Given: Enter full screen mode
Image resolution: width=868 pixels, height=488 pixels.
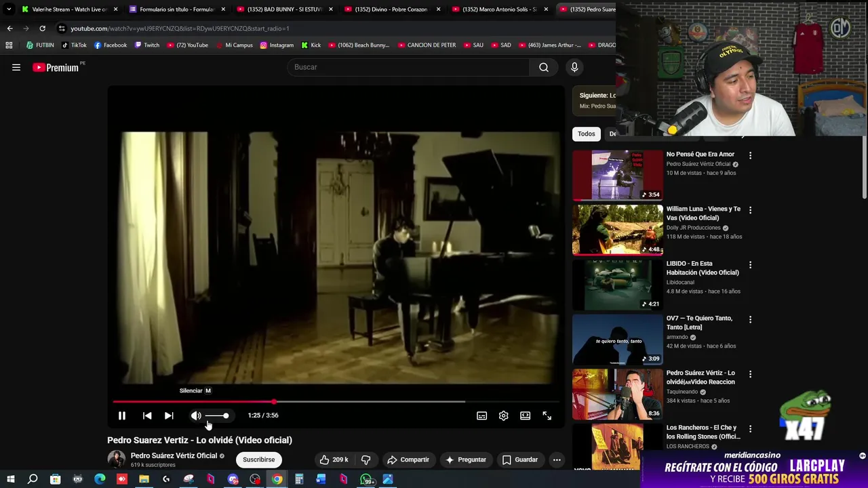Looking at the screenshot, I should tap(547, 415).
